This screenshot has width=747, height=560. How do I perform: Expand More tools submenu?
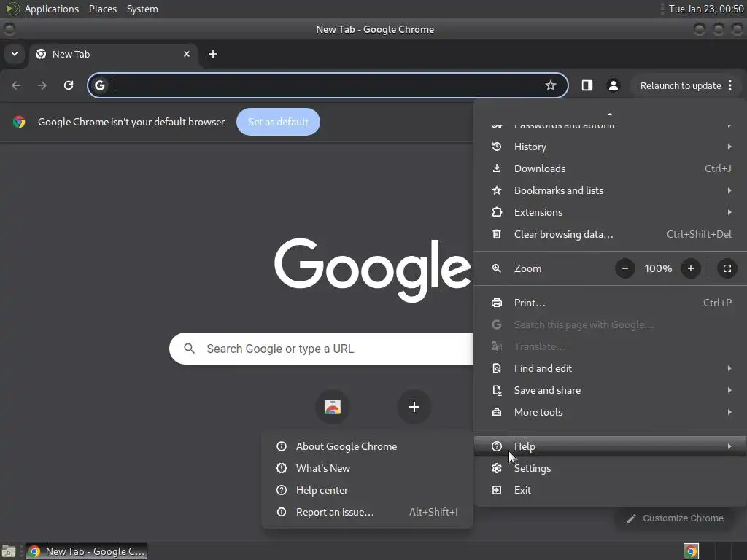pyautogui.click(x=610, y=413)
